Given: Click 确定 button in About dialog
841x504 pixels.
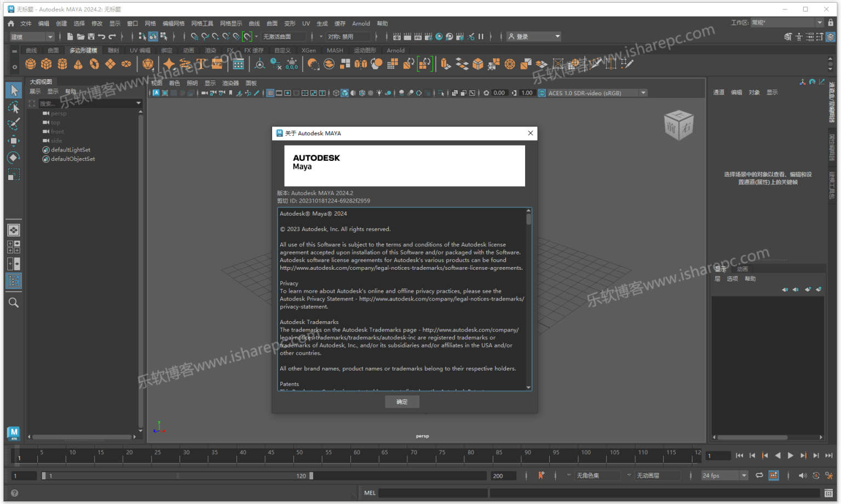Looking at the screenshot, I should click(402, 402).
